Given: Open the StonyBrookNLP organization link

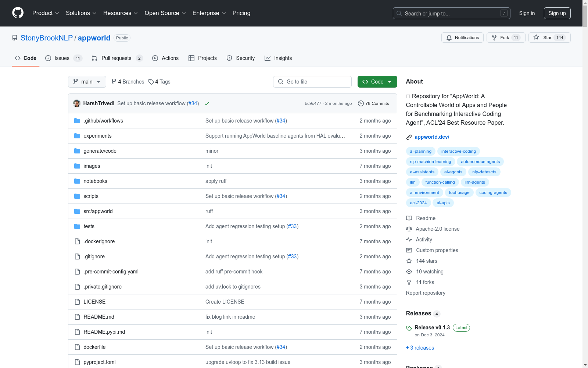Looking at the screenshot, I should pyautogui.click(x=47, y=38).
